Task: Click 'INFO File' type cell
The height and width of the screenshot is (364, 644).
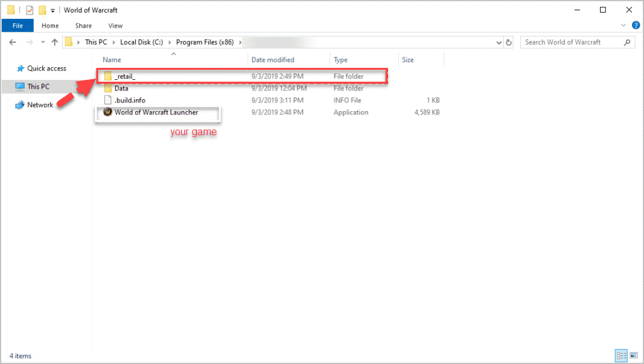Action: click(x=347, y=100)
